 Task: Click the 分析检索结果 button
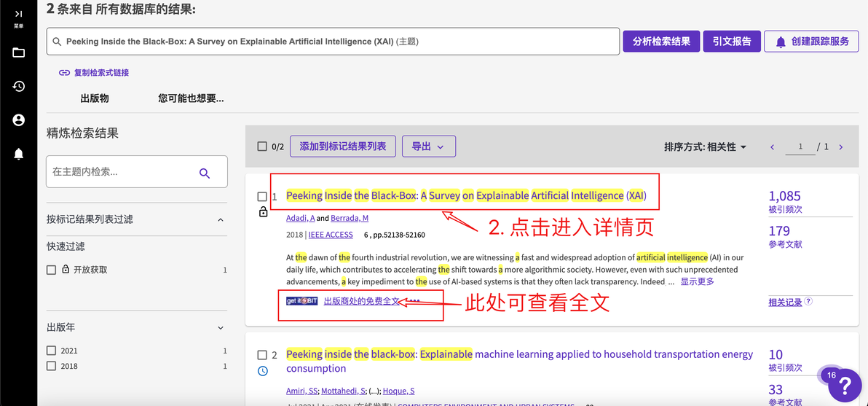coord(661,42)
